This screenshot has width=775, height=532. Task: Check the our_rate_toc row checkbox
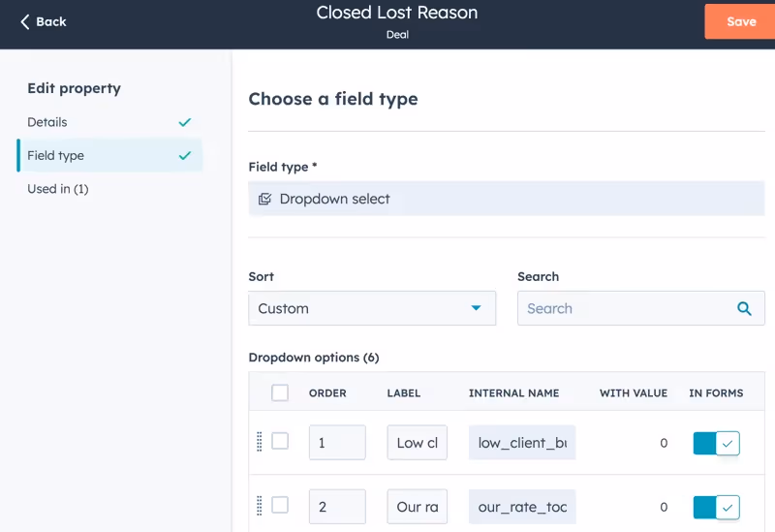[x=280, y=505]
